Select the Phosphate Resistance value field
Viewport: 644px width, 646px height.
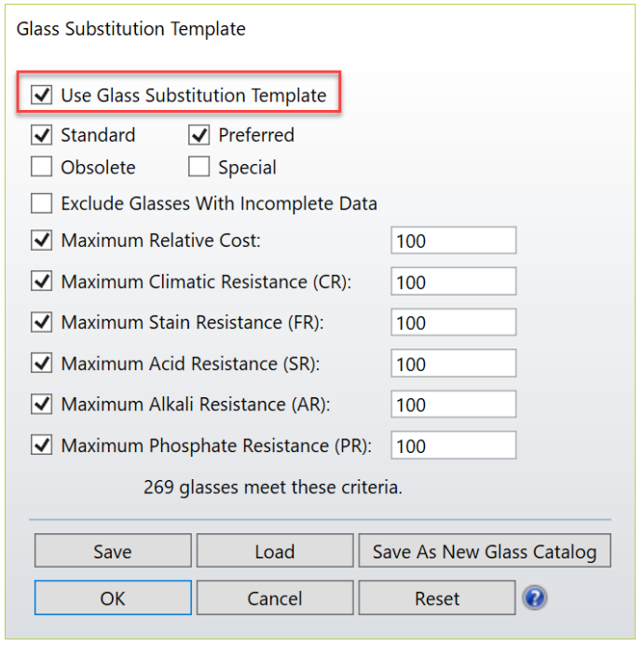[453, 446]
